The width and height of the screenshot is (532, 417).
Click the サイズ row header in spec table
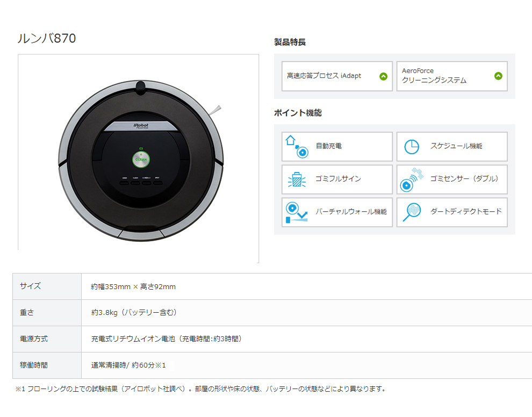pyautogui.click(x=31, y=286)
